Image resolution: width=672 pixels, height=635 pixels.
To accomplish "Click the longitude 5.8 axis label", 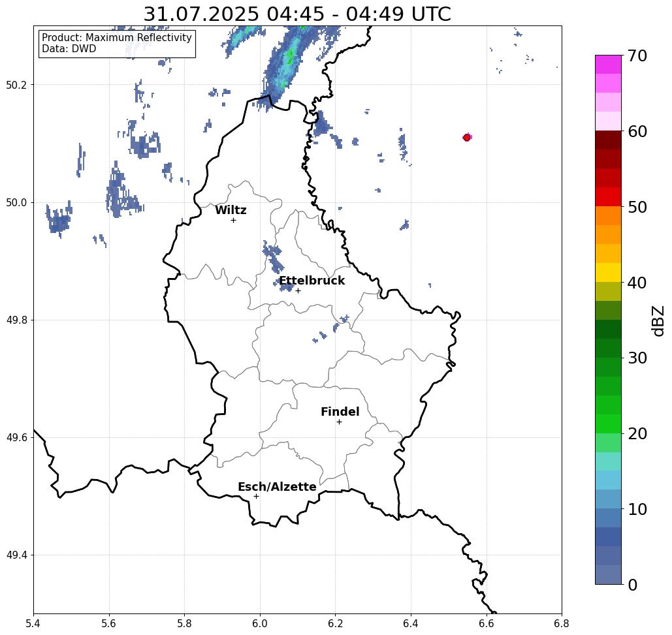I will click(184, 623).
